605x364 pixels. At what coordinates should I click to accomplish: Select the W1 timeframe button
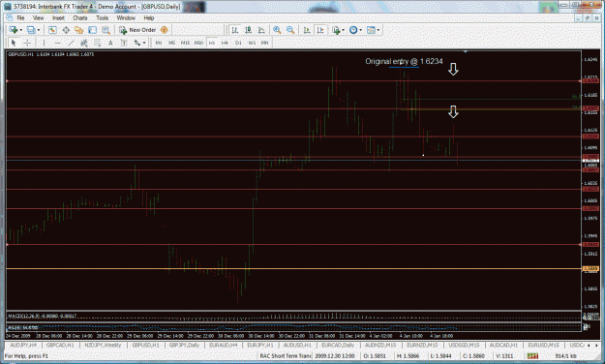[x=252, y=43]
